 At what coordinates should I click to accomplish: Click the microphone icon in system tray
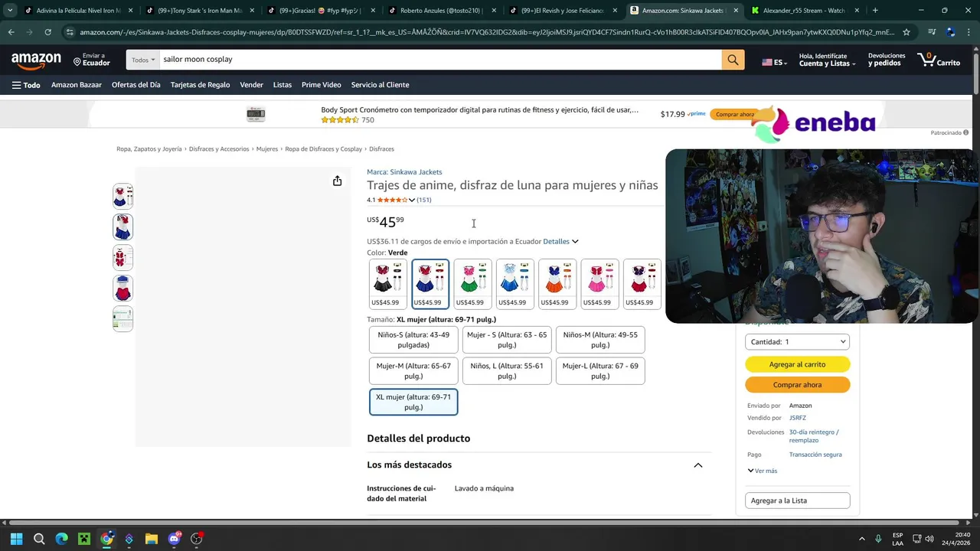pos(878,539)
